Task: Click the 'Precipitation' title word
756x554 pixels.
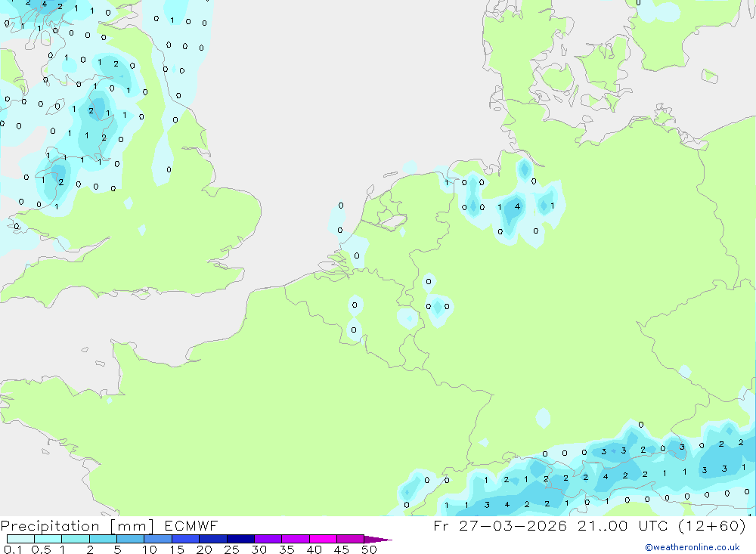Action: [x=50, y=526]
